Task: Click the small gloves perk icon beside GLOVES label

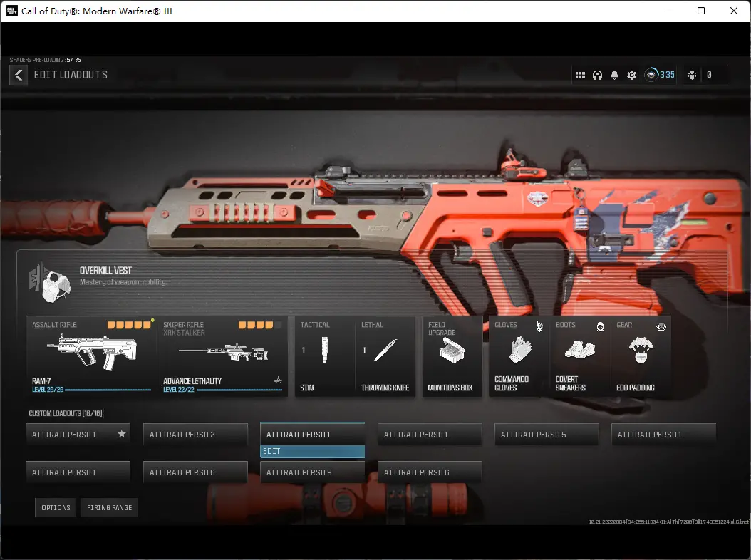Action: point(540,327)
